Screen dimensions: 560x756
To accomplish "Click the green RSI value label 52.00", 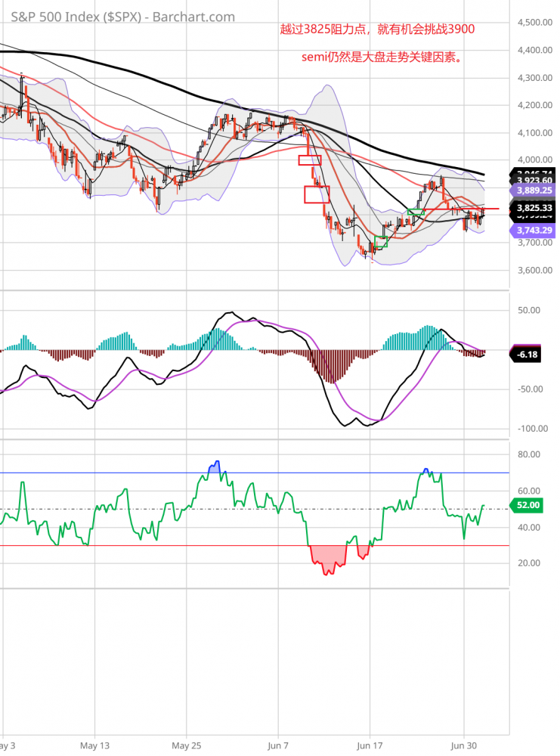I will point(528,505).
